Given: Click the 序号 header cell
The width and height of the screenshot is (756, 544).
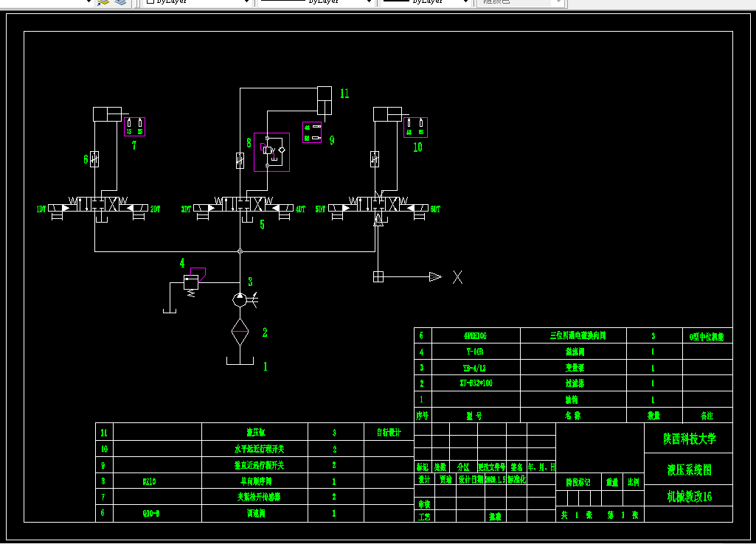Looking at the screenshot, I should pyautogui.click(x=423, y=415).
